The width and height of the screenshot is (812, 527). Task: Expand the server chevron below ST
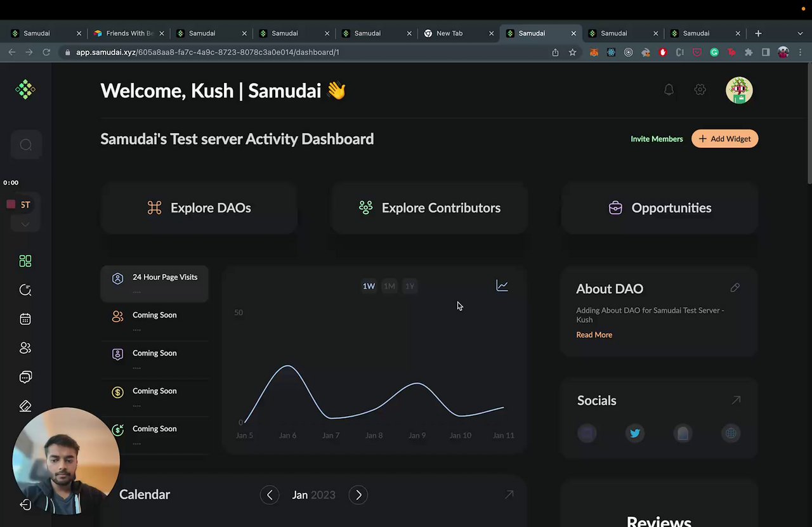tap(25, 224)
